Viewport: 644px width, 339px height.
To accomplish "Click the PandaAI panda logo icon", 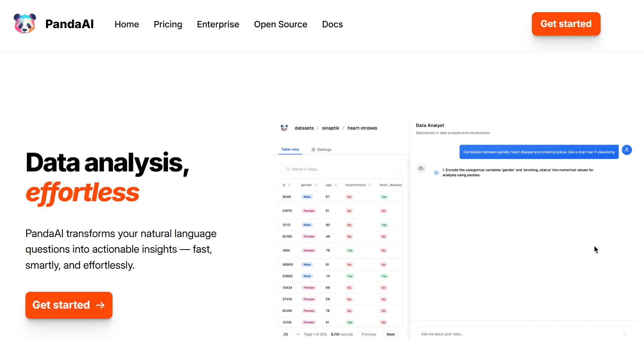I will (x=25, y=24).
